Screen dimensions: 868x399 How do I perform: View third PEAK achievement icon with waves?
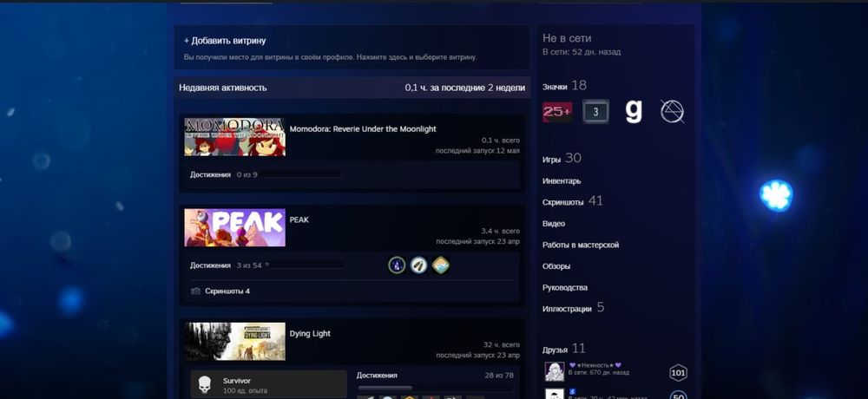(x=441, y=265)
